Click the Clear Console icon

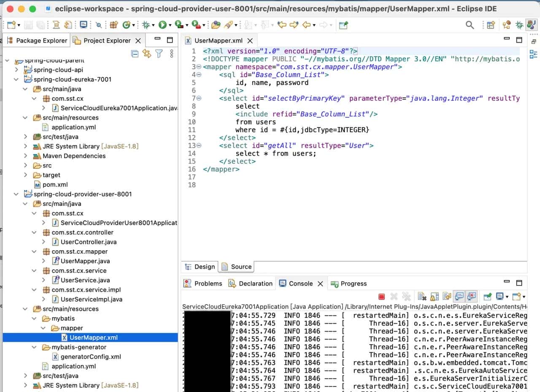(421, 297)
